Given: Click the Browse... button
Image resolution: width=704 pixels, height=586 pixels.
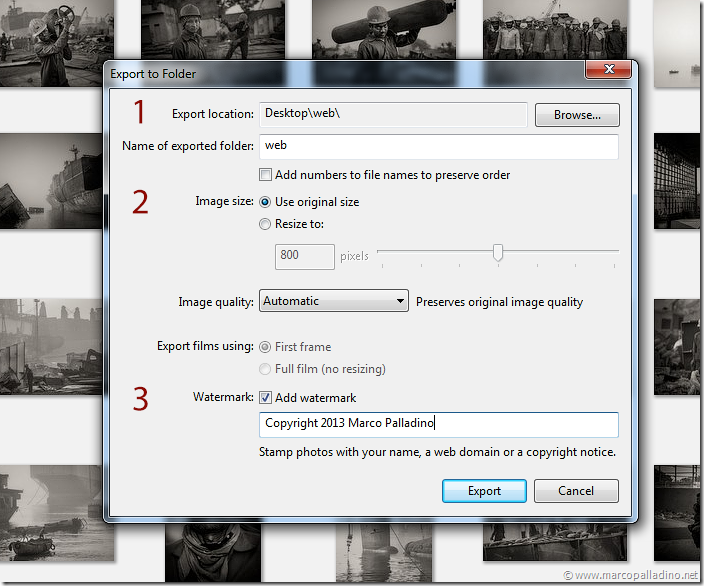Looking at the screenshot, I should pyautogui.click(x=577, y=115).
